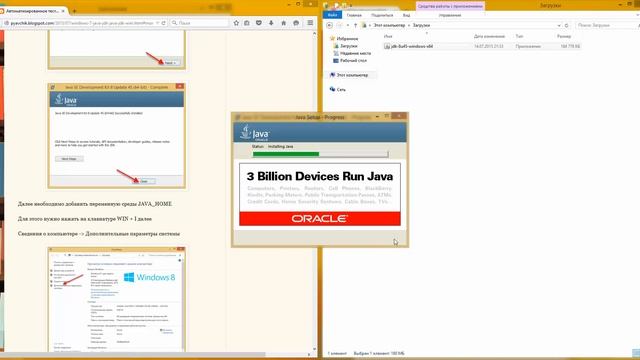The width and height of the screenshot is (640, 360).
Task: Open the Windows 8 system screenshot in blog
Action: click(x=117, y=299)
